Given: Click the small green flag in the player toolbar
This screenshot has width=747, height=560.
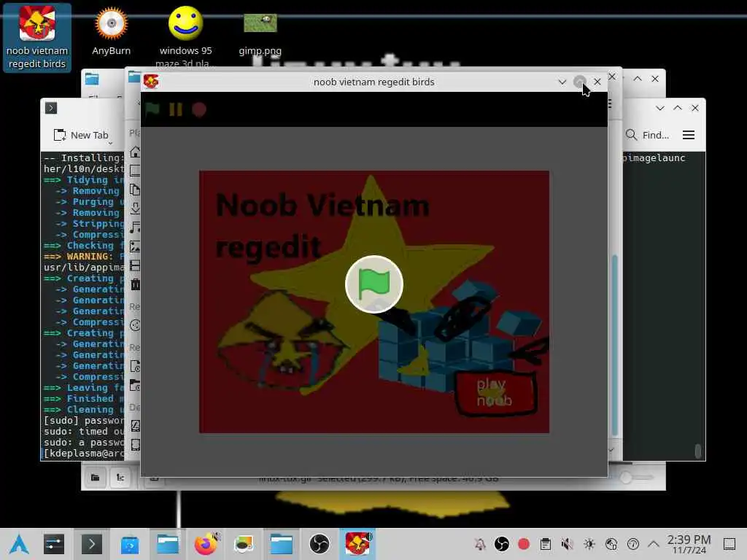Looking at the screenshot, I should (152, 109).
